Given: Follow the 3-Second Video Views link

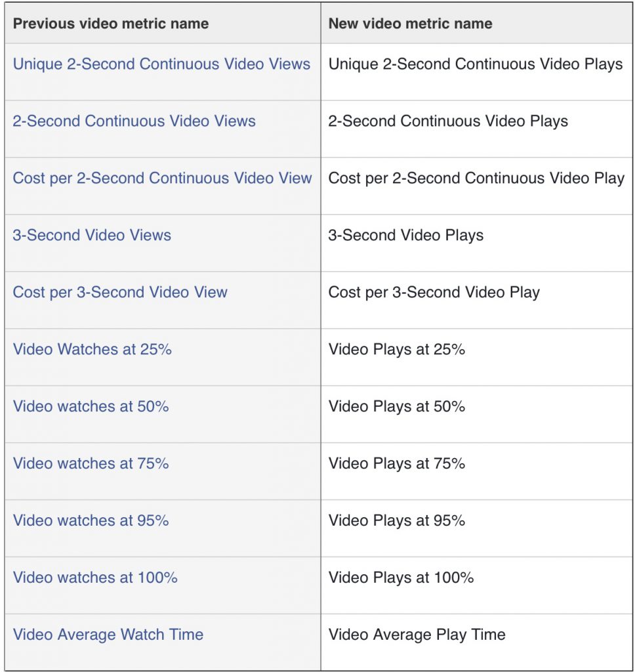Looking at the screenshot, I should click(x=92, y=235).
